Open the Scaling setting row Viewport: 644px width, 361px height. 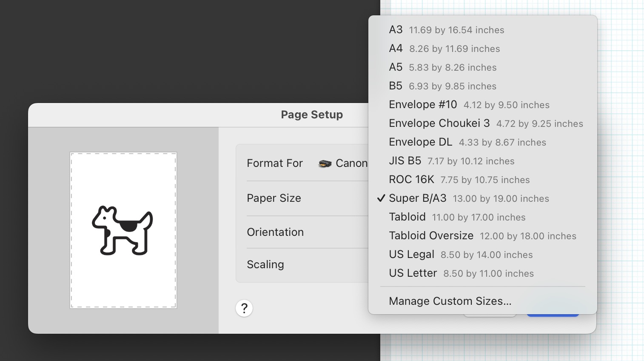click(x=265, y=264)
